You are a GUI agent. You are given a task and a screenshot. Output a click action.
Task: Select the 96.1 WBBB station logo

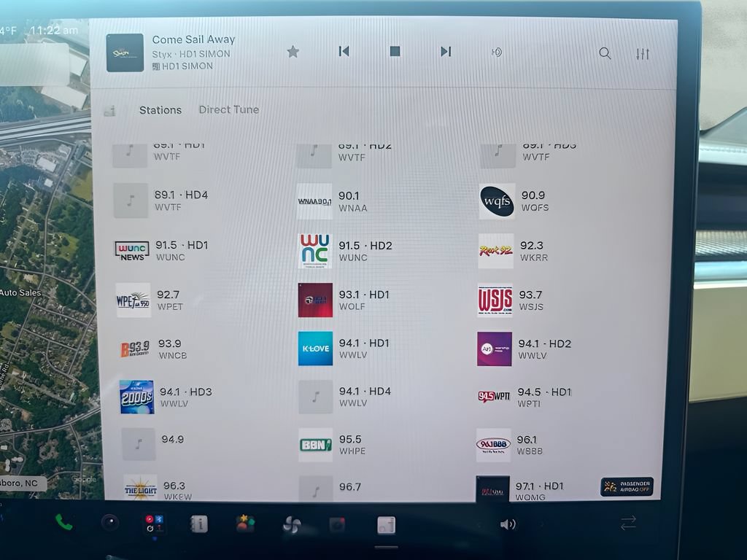pos(493,445)
